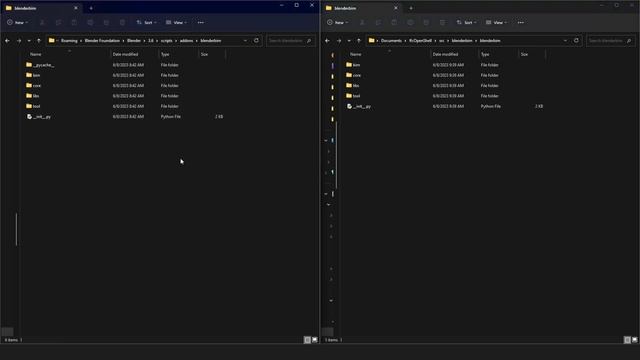Select the tool folder in the addons-path window

[x=33, y=106]
